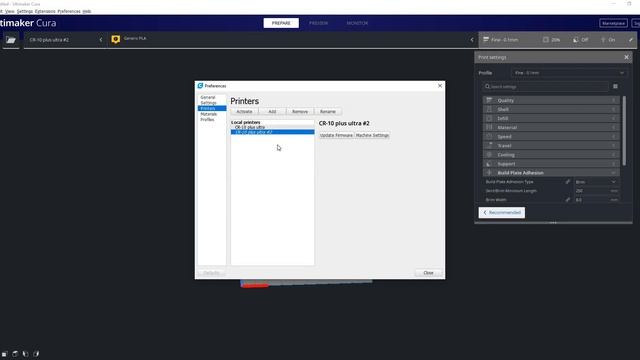The width and height of the screenshot is (640, 360).
Task: Click the Add printer button
Action: [272, 111]
